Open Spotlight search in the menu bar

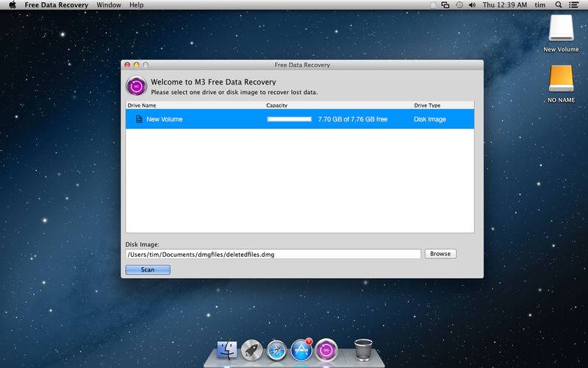[559, 5]
